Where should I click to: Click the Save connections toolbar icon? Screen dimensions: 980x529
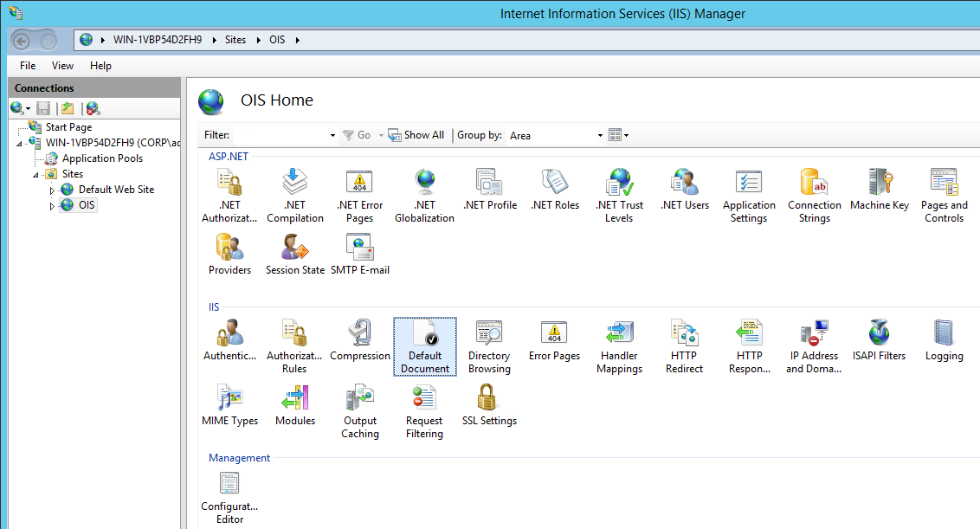click(x=43, y=109)
